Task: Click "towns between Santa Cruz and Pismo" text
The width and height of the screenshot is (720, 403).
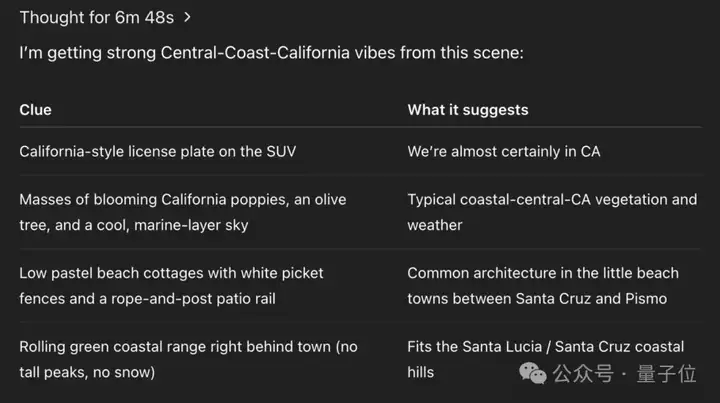Action: tap(537, 299)
